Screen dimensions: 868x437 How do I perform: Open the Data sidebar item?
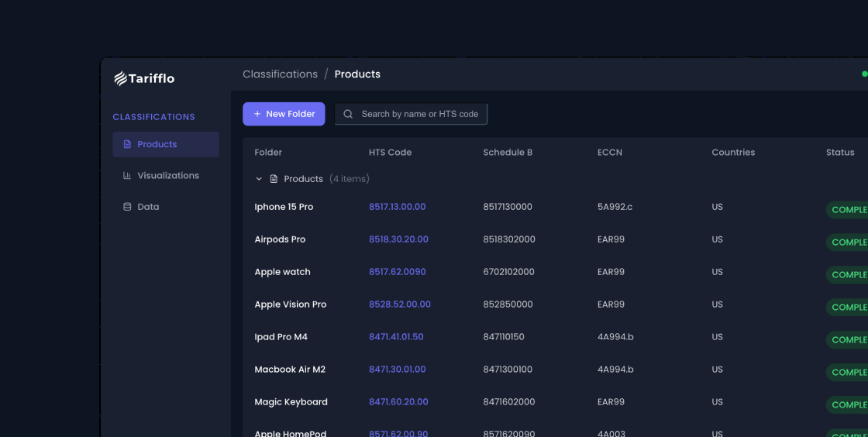(166, 207)
